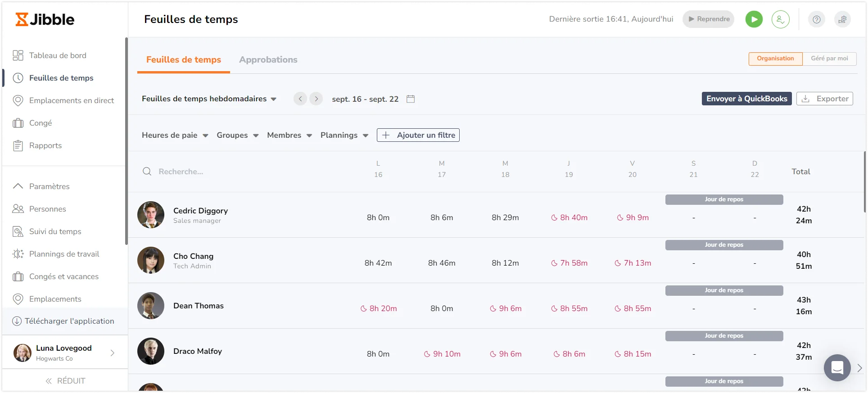The image size is (868, 393).
Task: Open the Approbations tab
Action: pyautogui.click(x=268, y=59)
